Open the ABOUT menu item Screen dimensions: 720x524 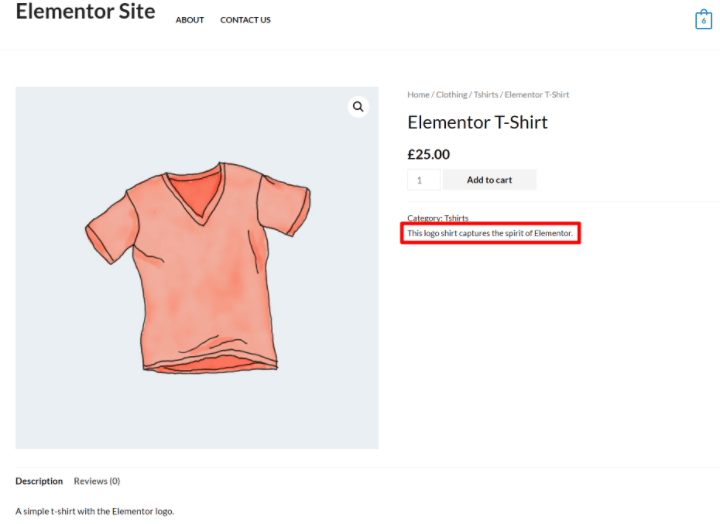(x=190, y=20)
